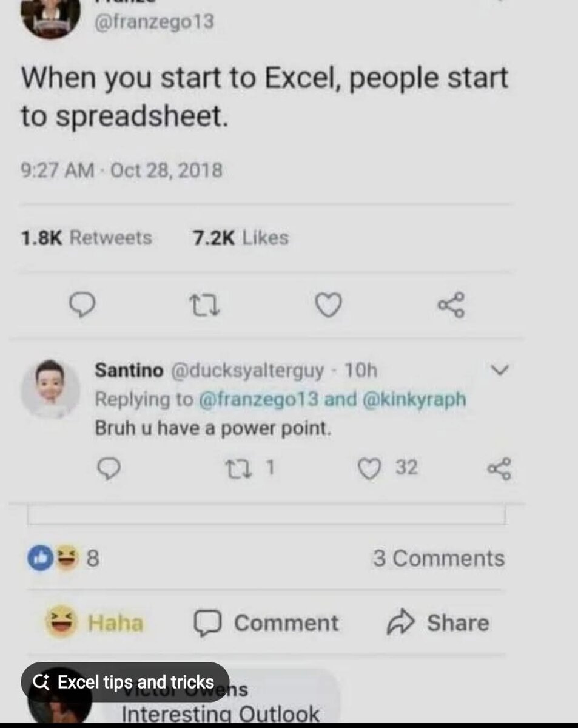Open Santino's profile avatar
578x728 pixels.
pyautogui.click(x=50, y=388)
